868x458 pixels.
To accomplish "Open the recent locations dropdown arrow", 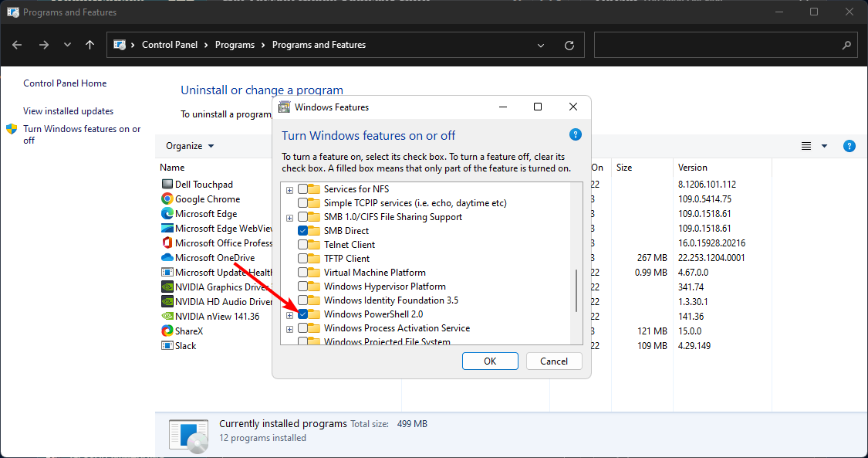I will [67, 45].
